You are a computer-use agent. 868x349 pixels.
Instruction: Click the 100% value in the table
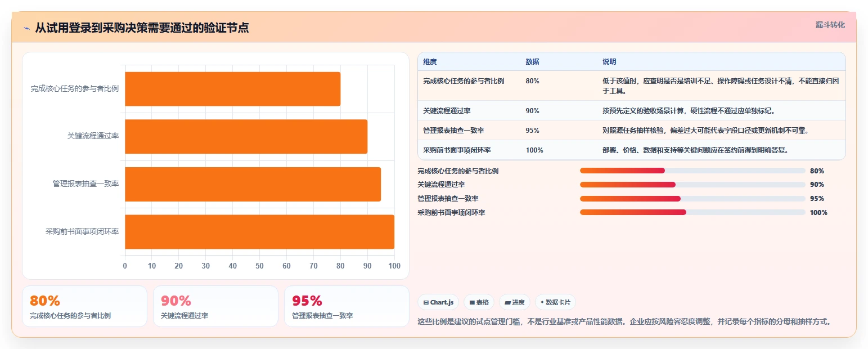(x=534, y=150)
